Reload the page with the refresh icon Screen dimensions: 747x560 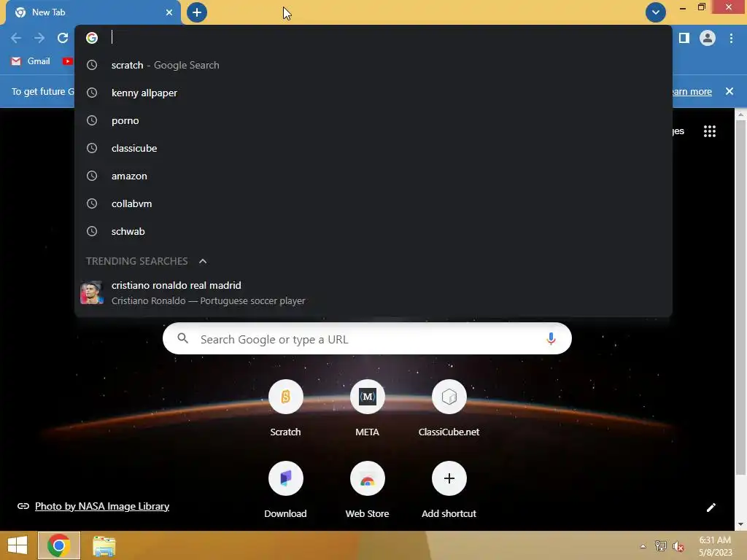coord(63,38)
